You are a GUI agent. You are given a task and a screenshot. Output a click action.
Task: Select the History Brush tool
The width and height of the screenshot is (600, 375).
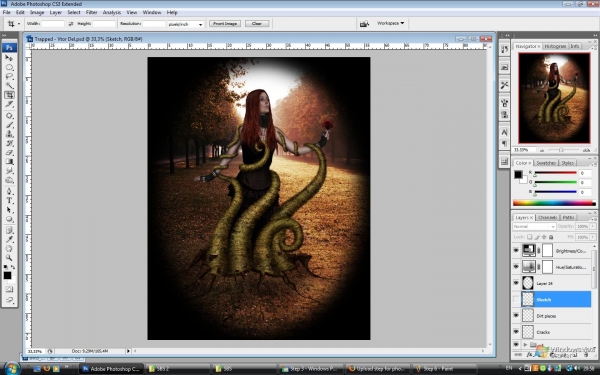point(9,143)
